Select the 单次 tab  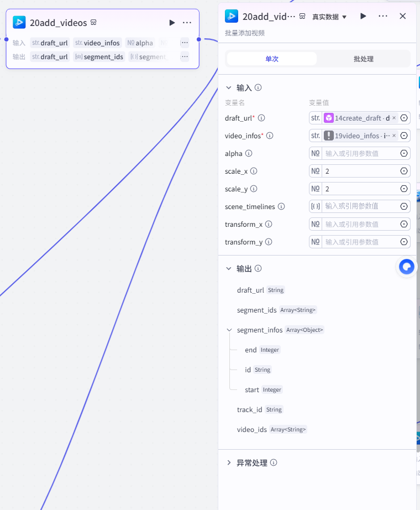click(x=272, y=59)
